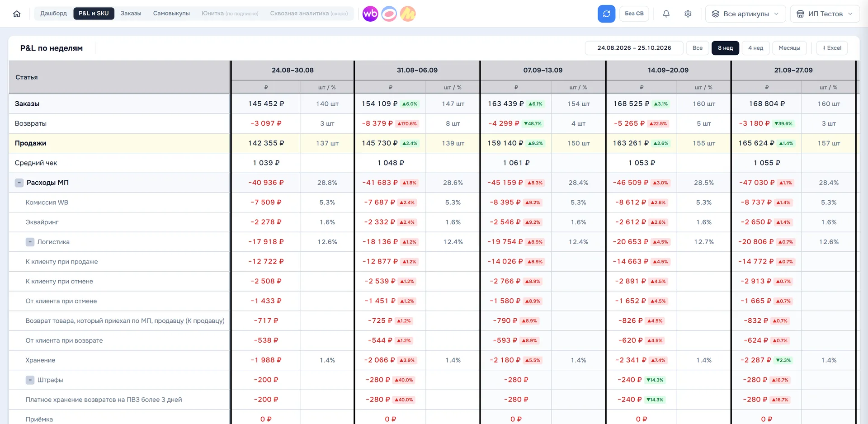Open the 'Юнитка' subscription tab
The height and width of the screenshot is (424, 868).
point(230,14)
